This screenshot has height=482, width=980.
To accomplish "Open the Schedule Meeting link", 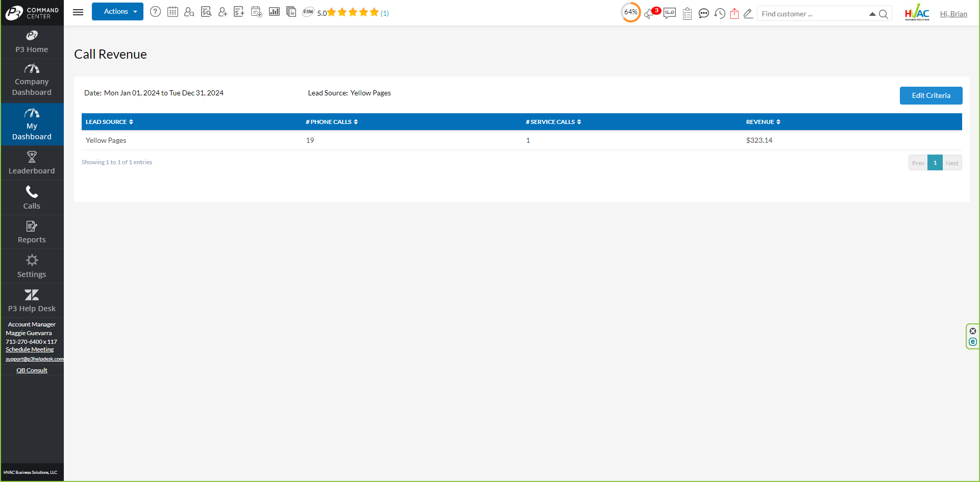I will click(x=30, y=349).
